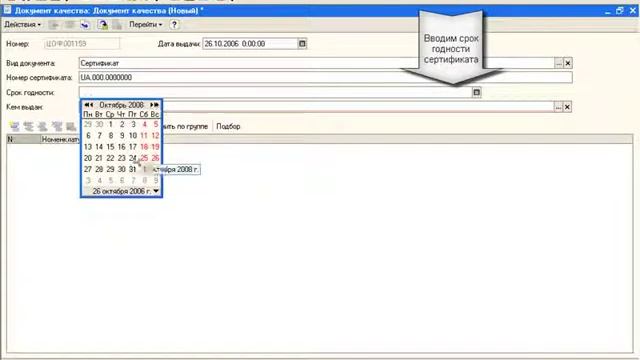Click the Октябрь 2008 calendar title
Viewport: 640px width, 360px height.
[121, 105]
